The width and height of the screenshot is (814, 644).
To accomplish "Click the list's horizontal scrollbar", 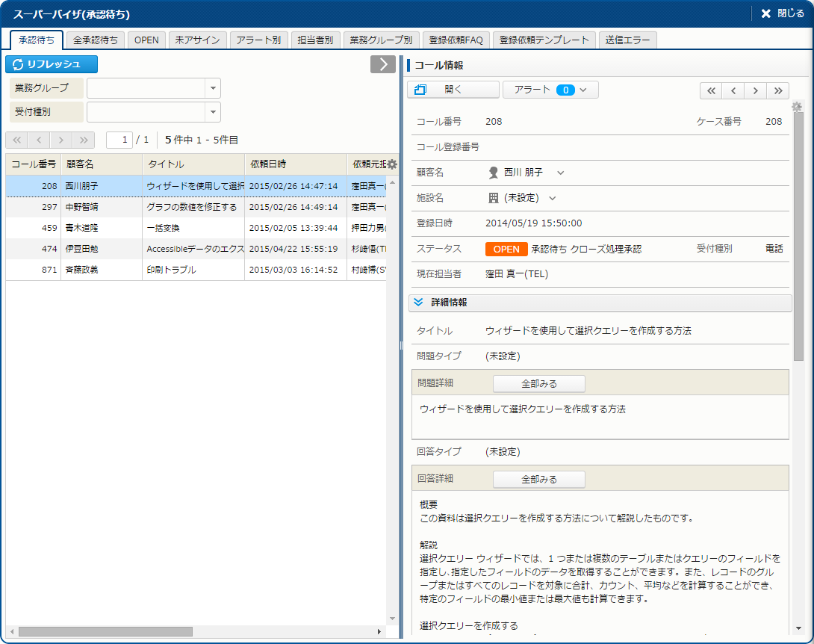I will click(105, 631).
